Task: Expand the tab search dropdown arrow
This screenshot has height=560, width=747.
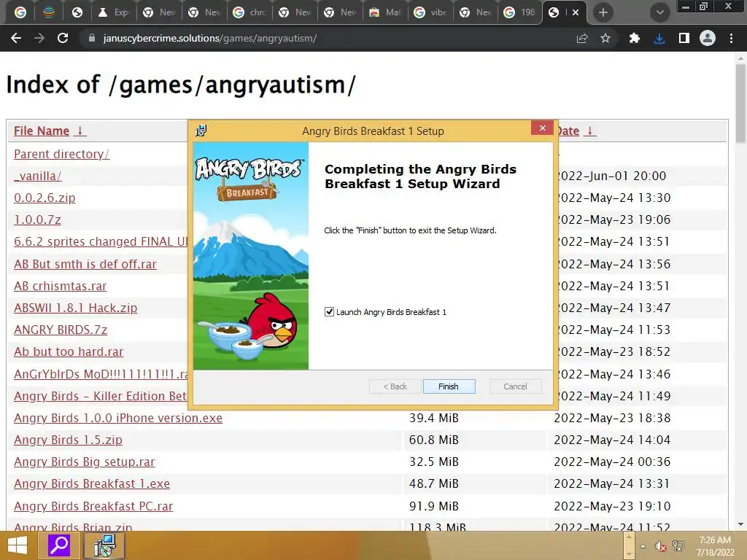Action: [x=659, y=13]
